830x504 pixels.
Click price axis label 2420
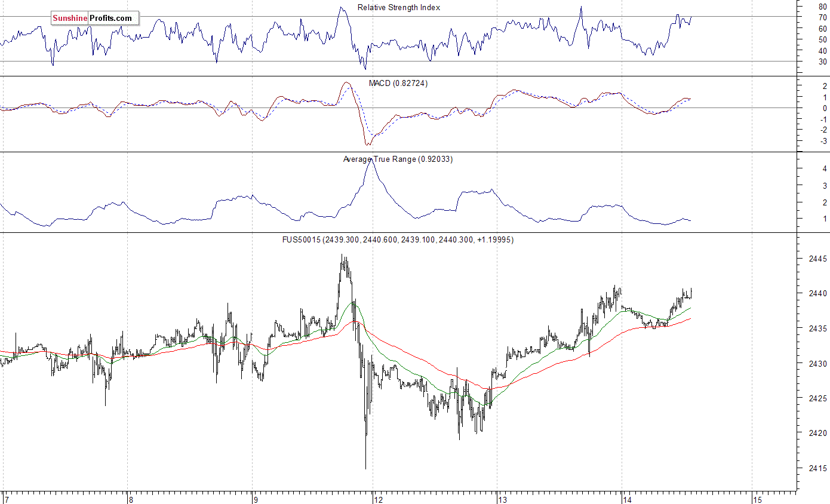818,433
